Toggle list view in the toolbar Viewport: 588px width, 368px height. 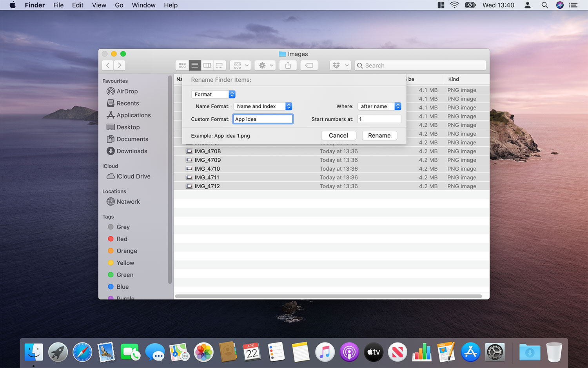click(194, 65)
